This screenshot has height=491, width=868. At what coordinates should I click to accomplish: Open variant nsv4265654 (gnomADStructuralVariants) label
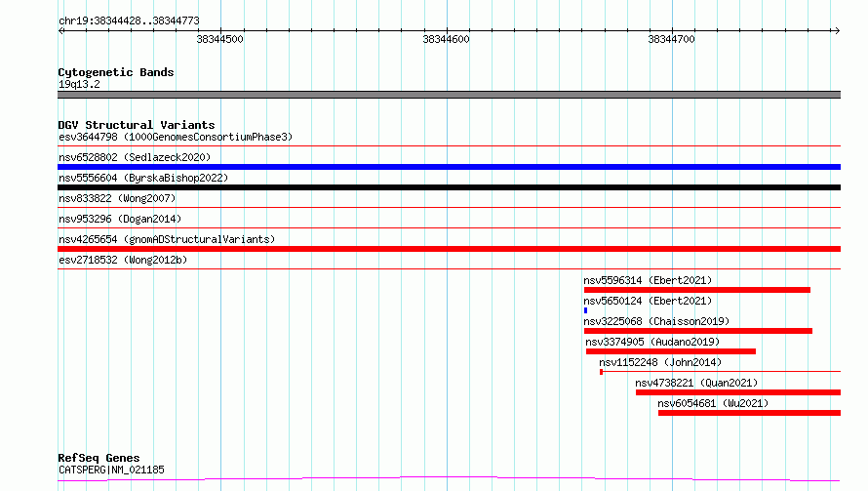pyautogui.click(x=167, y=239)
